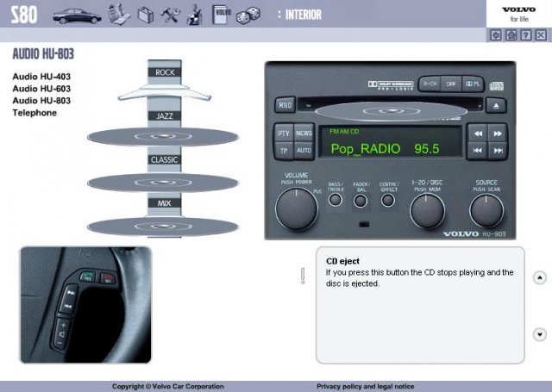Click the steering wheel controls photo

[x=86, y=305]
